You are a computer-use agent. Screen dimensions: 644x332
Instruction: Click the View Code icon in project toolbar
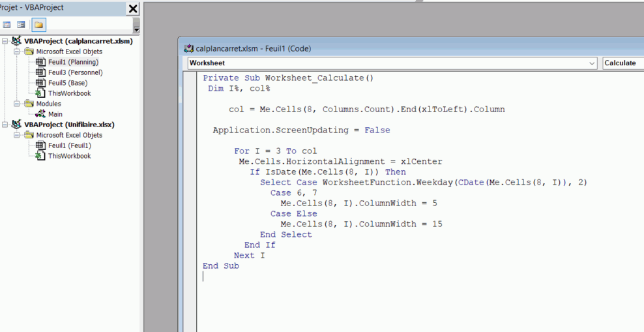7,25
